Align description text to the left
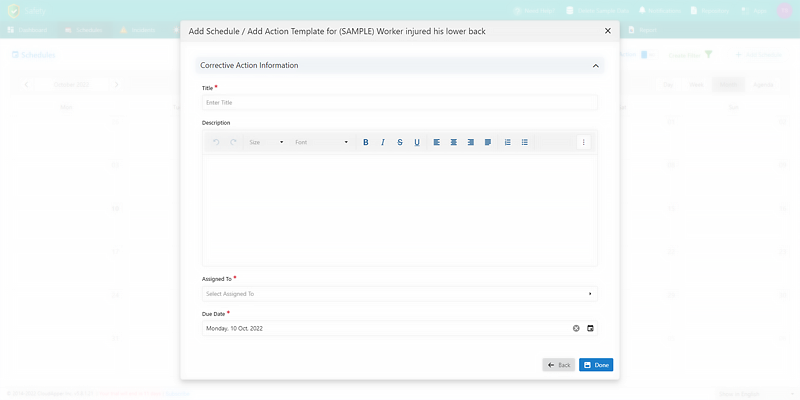 437,142
